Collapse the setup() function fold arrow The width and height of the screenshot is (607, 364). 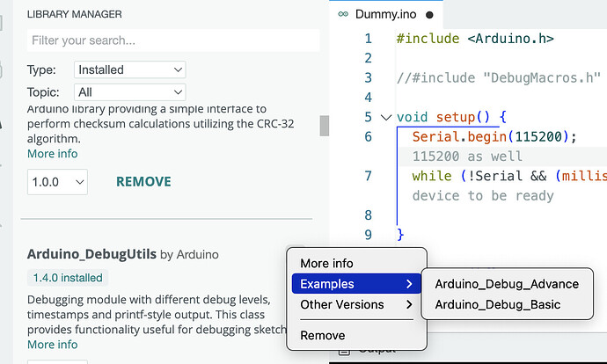coord(385,117)
